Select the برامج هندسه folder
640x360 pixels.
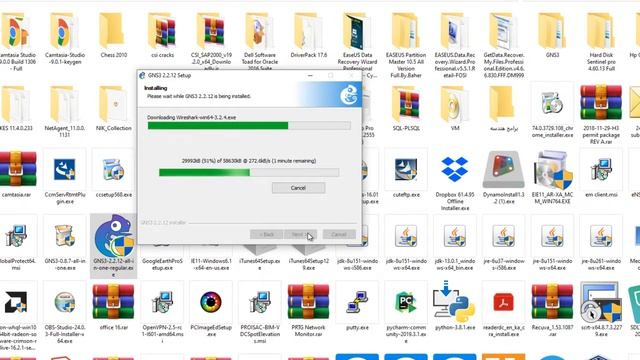503,104
